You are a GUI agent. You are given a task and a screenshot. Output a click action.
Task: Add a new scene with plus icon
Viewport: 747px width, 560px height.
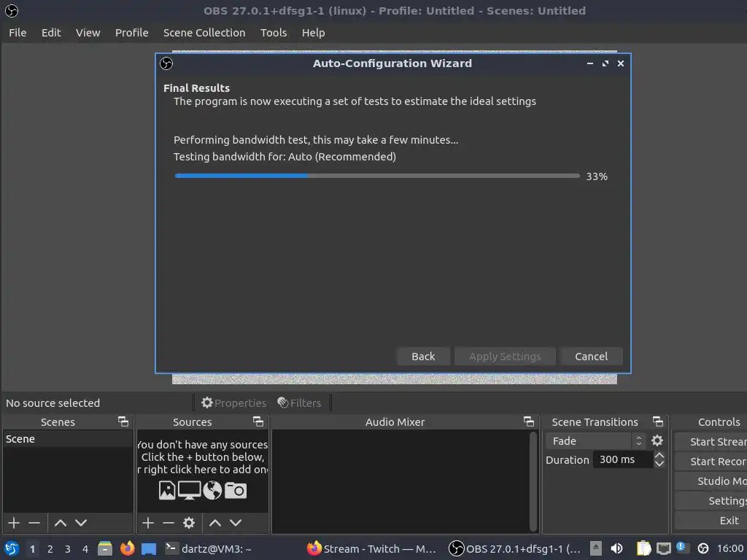14,523
